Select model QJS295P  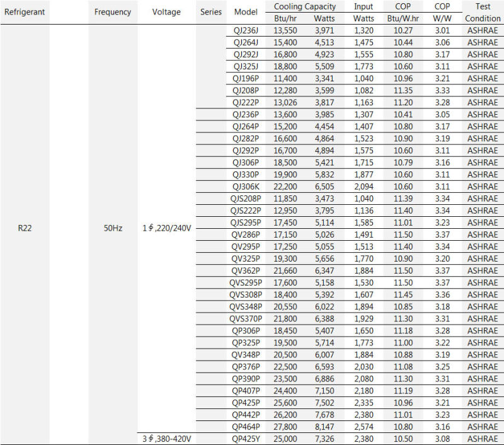246,222
